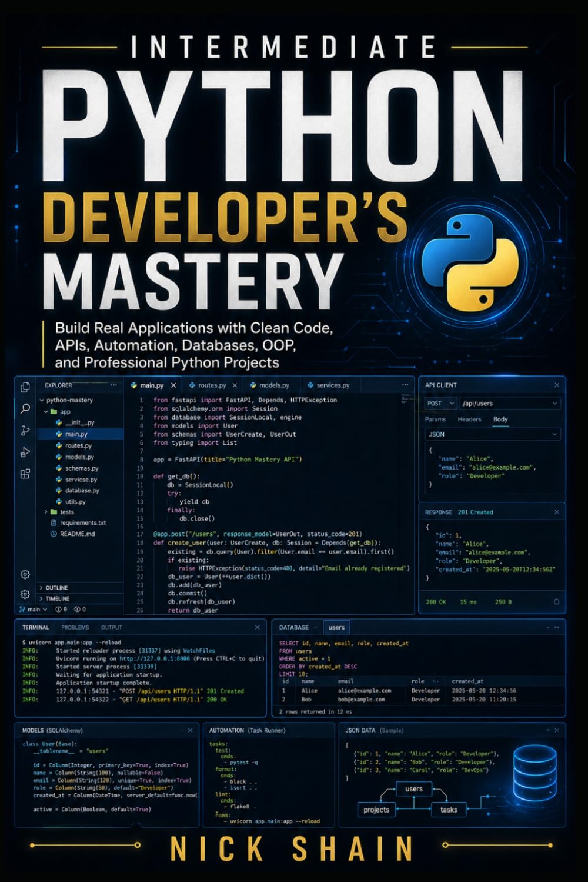This screenshot has width=588, height=882.
Task: Open the Search magnifier in activity bar
Action: click(25, 408)
